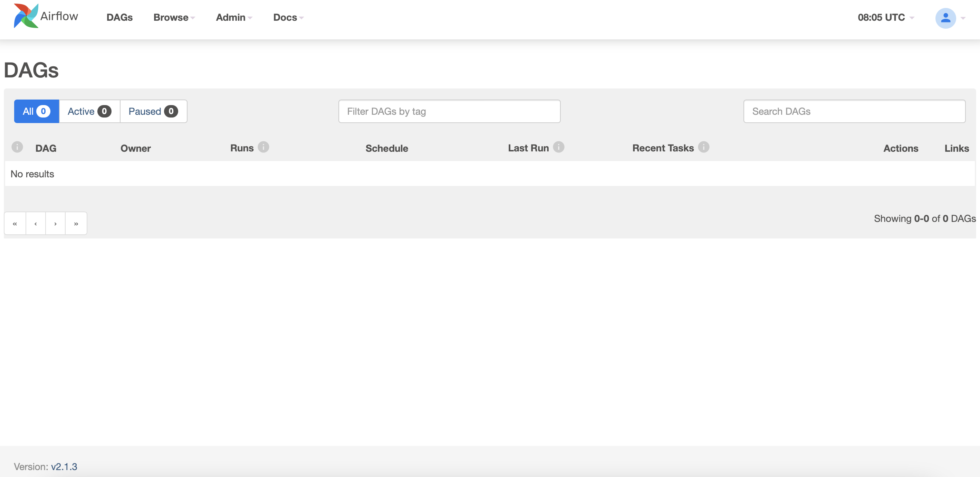Open the Docs menu

coord(288,18)
